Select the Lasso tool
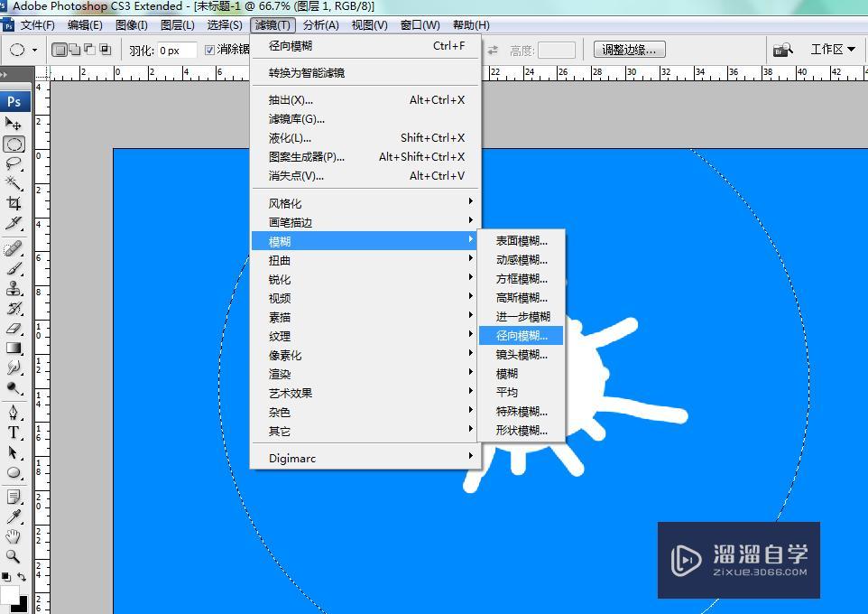The image size is (868, 614). tap(14, 163)
